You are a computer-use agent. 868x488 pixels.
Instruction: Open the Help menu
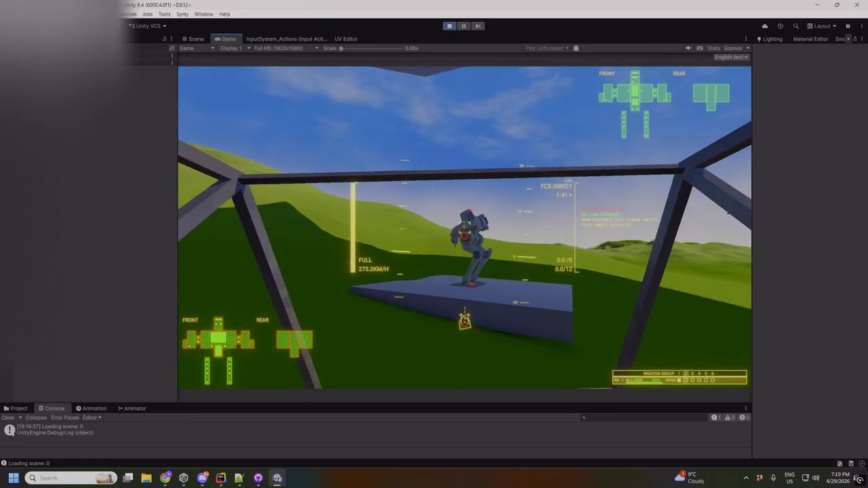pyautogui.click(x=224, y=14)
